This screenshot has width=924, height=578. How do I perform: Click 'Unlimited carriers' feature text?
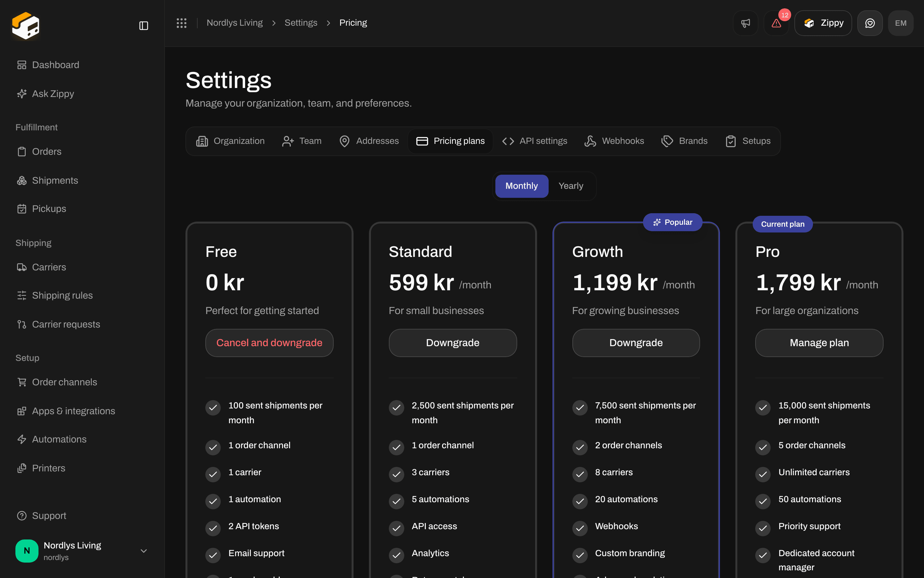coord(814,472)
